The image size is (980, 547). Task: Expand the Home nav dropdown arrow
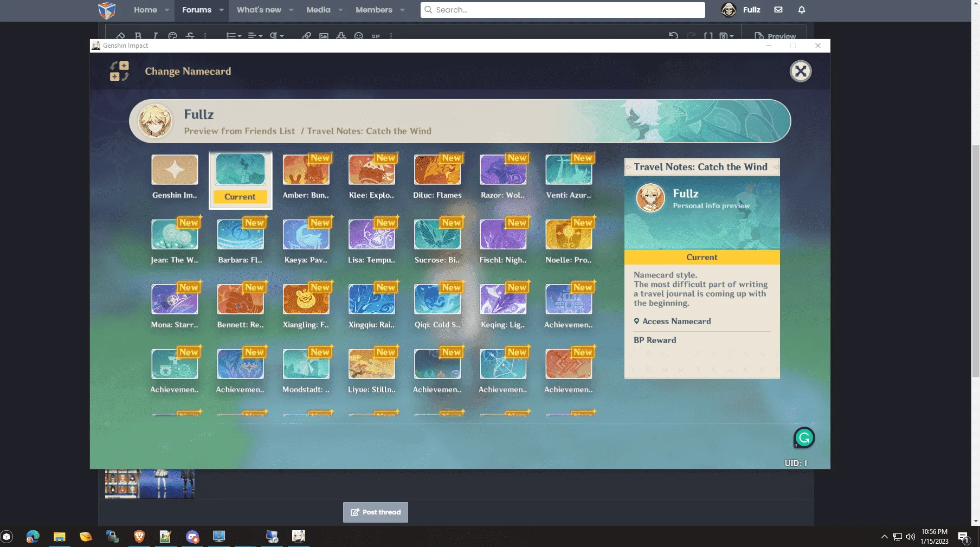166,10
